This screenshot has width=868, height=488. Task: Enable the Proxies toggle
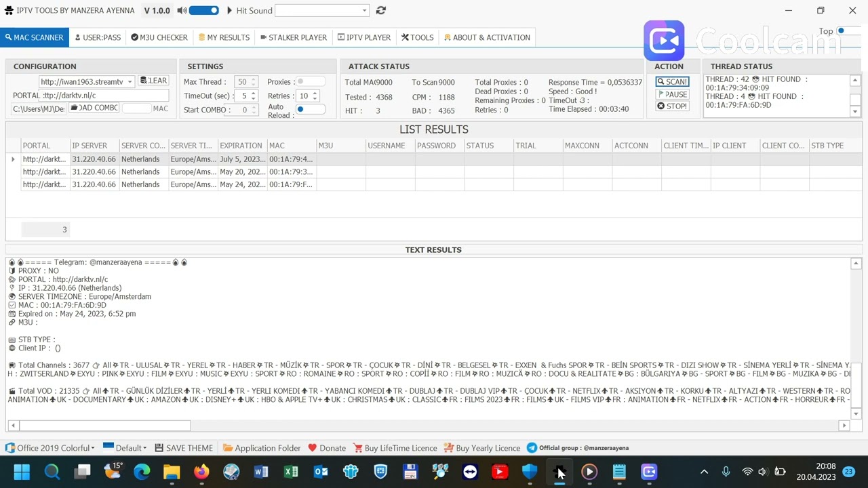coord(310,82)
